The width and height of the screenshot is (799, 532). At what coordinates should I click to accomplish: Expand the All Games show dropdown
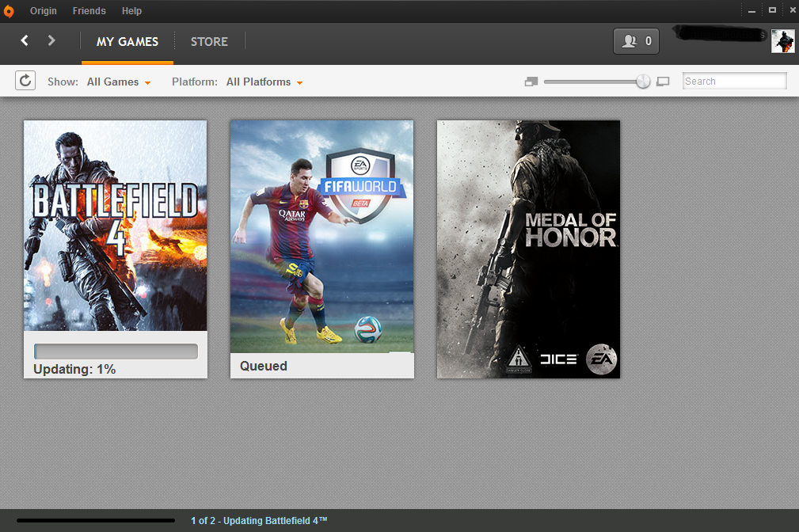[119, 82]
